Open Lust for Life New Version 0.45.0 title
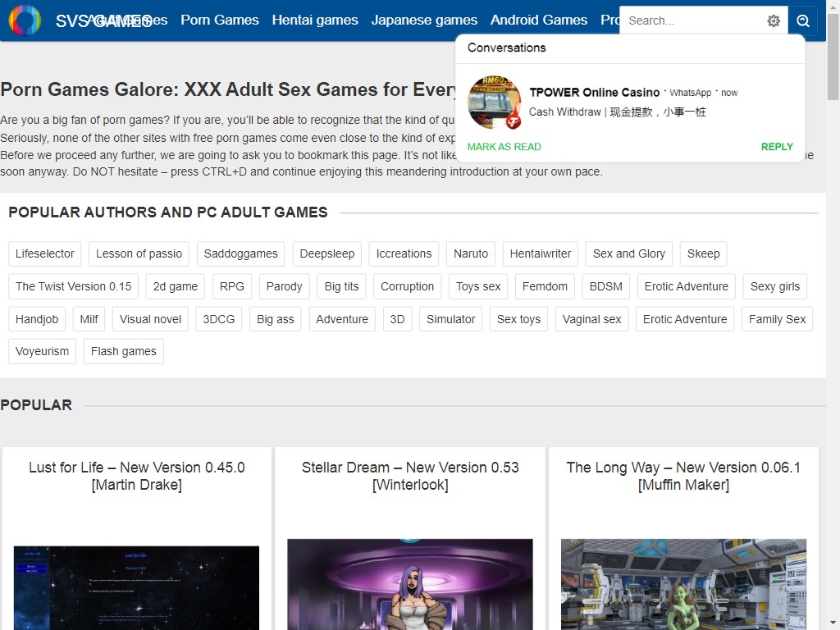This screenshot has width=840, height=630. point(137,476)
